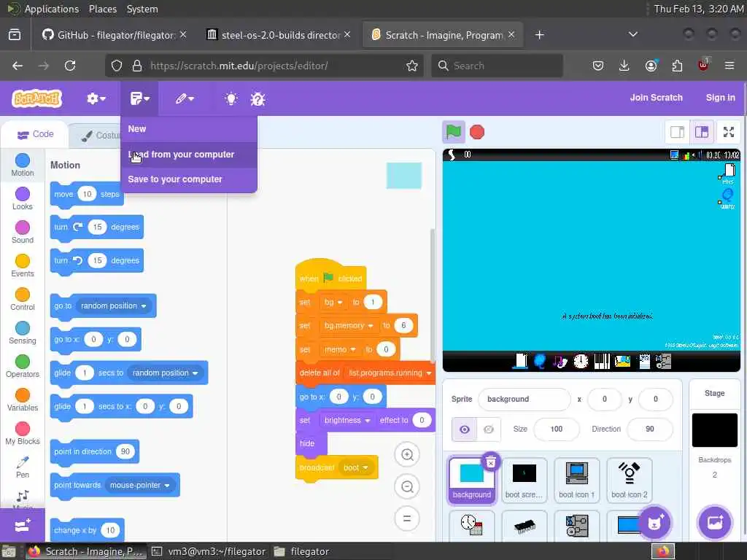This screenshot has width=747, height=560.
Task: Click Sign in link
Action: coord(720,98)
